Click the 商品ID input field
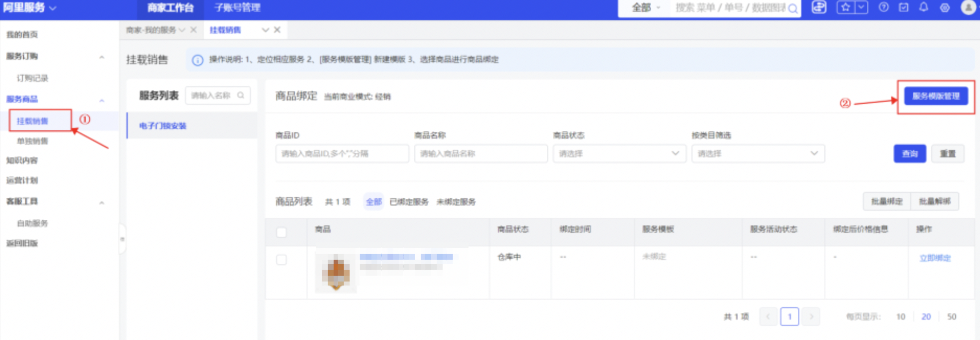The height and width of the screenshot is (340, 980). coord(342,154)
